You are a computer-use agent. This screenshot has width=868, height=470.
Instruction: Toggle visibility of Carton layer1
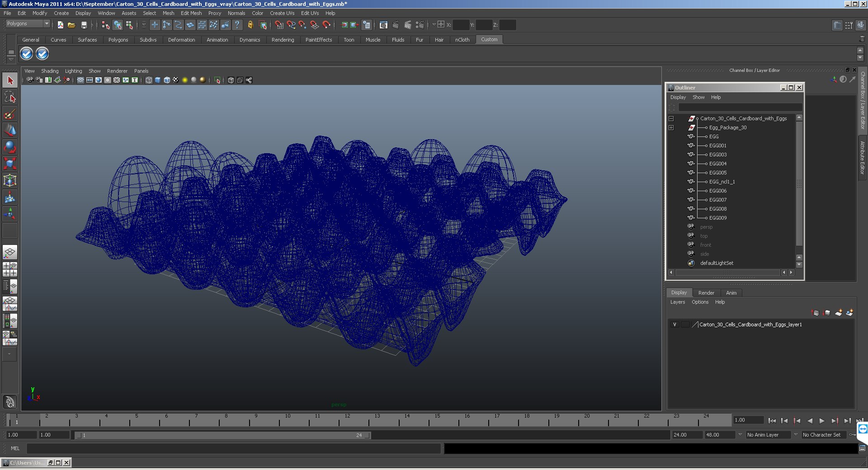[x=675, y=324]
